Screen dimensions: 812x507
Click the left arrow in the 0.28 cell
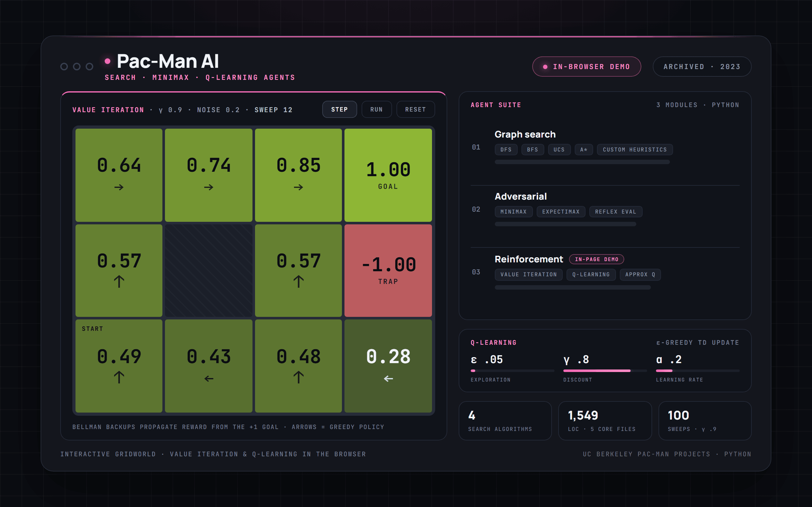(x=388, y=379)
